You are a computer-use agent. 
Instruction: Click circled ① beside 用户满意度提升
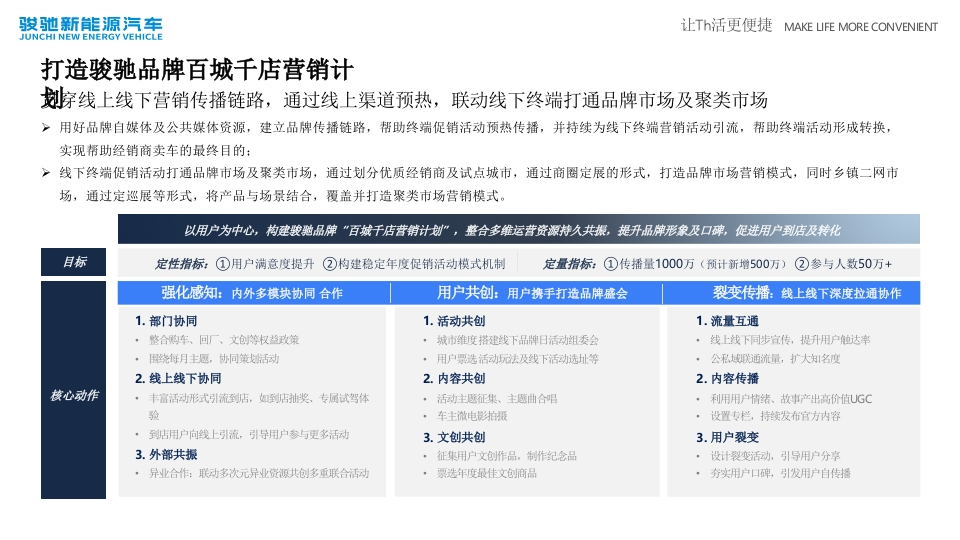[222, 264]
